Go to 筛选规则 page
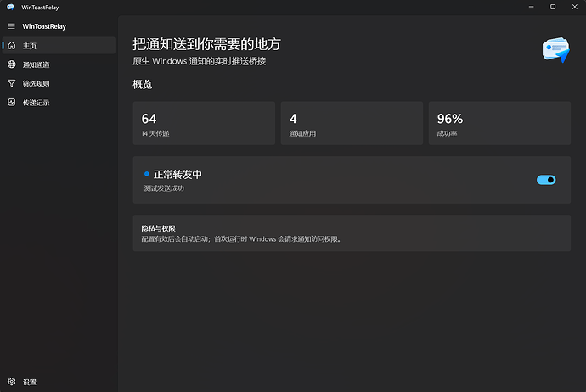586x392 pixels. click(x=59, y=83)
